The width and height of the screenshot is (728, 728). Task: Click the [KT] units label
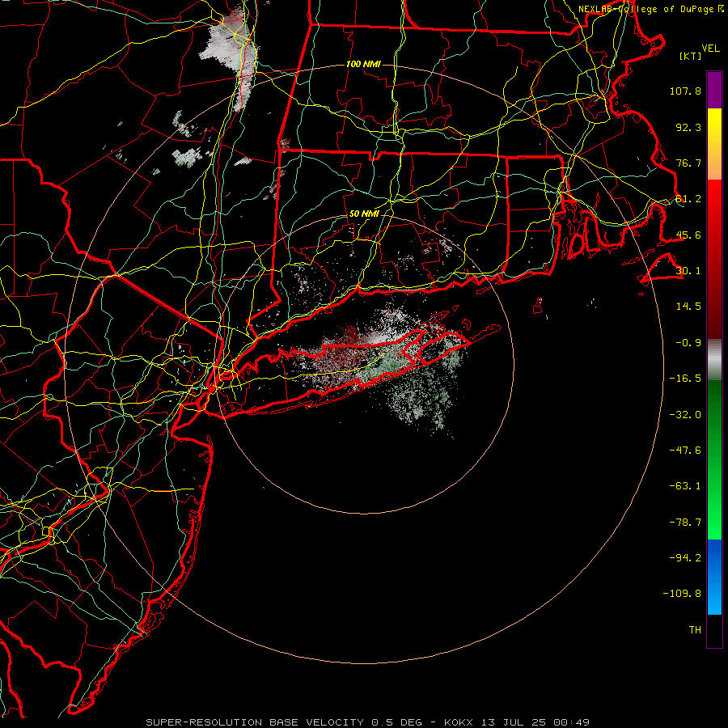coord(691,56)
